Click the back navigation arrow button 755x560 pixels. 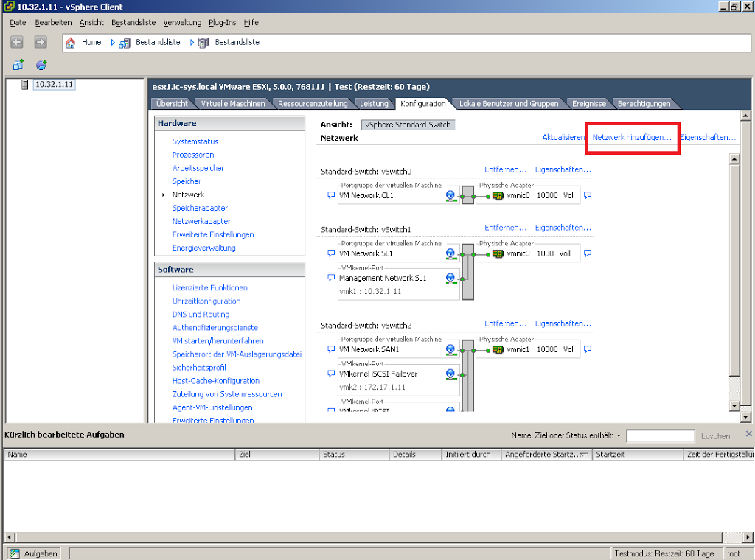(17, 43)
